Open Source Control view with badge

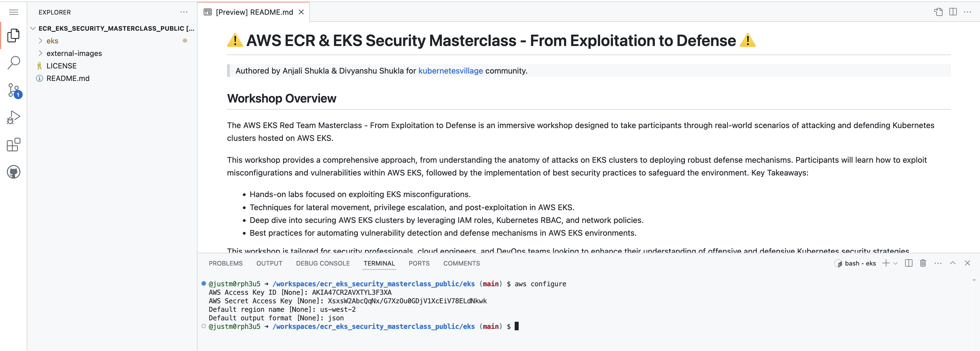click(13, 90)
